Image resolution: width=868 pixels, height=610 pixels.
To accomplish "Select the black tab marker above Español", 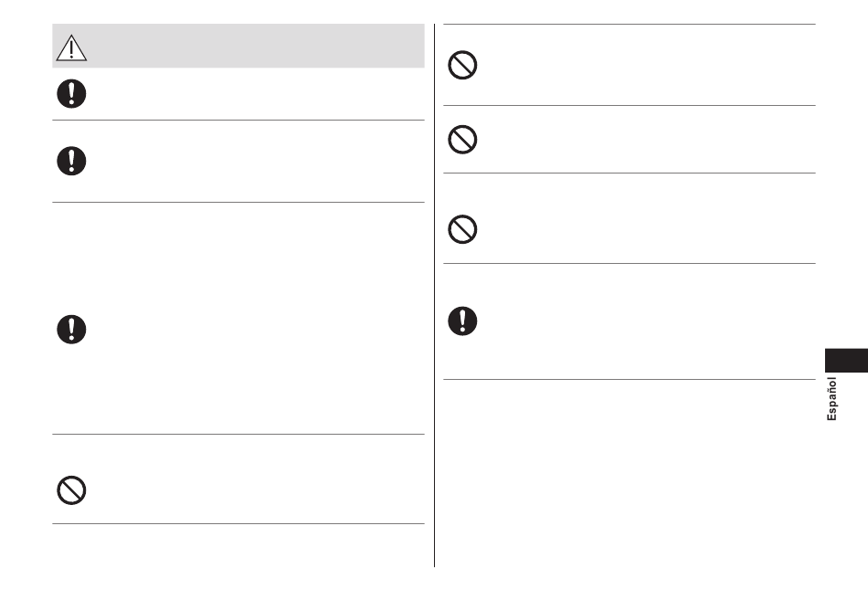I will (846, 361).
